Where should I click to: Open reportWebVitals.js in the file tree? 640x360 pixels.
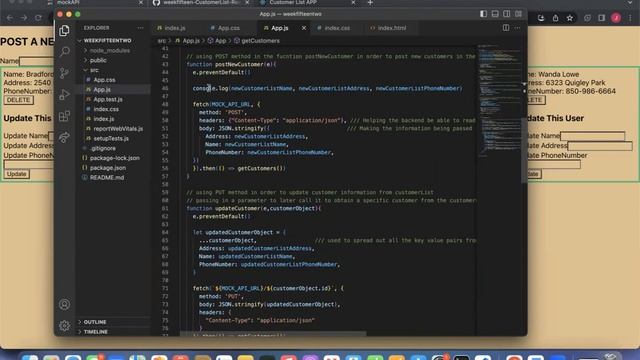coord(118,129)
